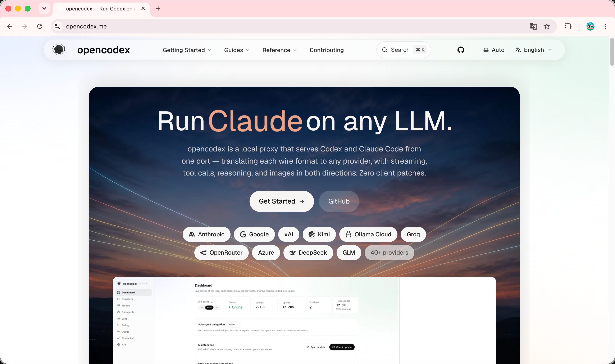This screenshot has height=364, width=615.
Task: Click the Anthropic provider chip
Action: tap(206, 235)
